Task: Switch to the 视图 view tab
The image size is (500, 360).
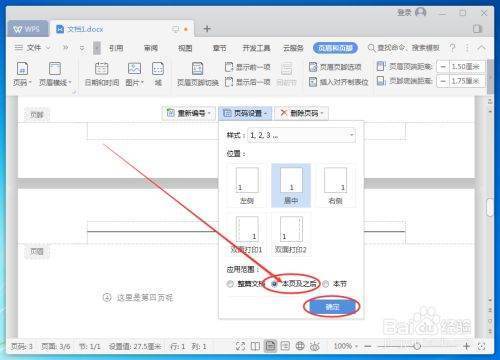Action: pyautogui.click(x=185, y=48)
